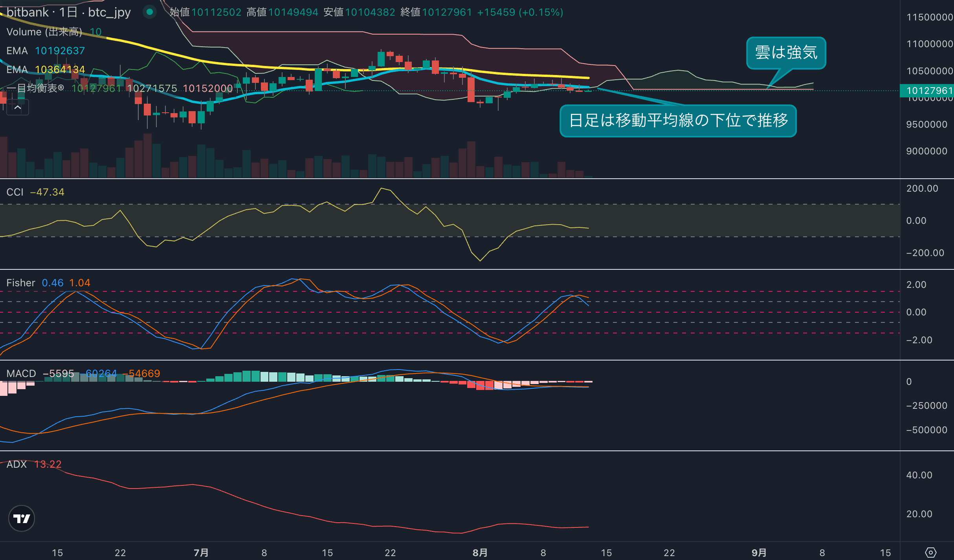Click the ADX value 13.22
Image resolution: width=954 pixels, height=560 pixels.
click(x=48, y=464)
